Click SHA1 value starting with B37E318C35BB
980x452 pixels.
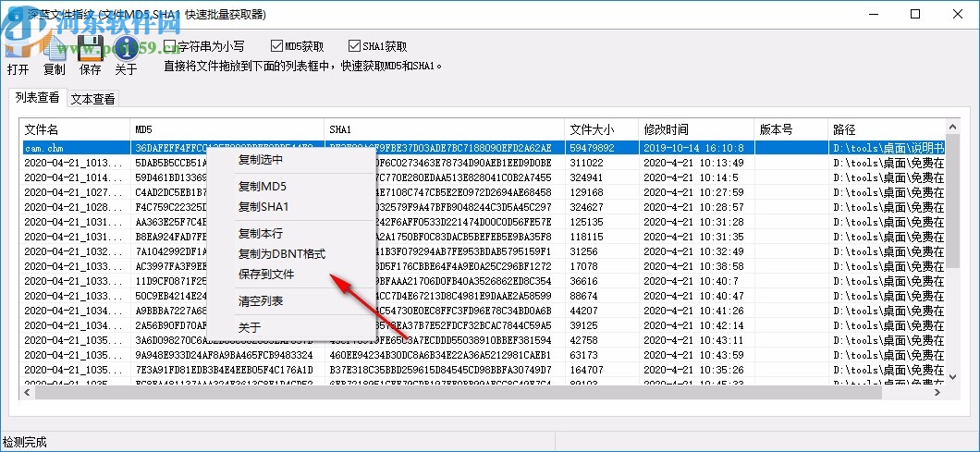(441, 370)
